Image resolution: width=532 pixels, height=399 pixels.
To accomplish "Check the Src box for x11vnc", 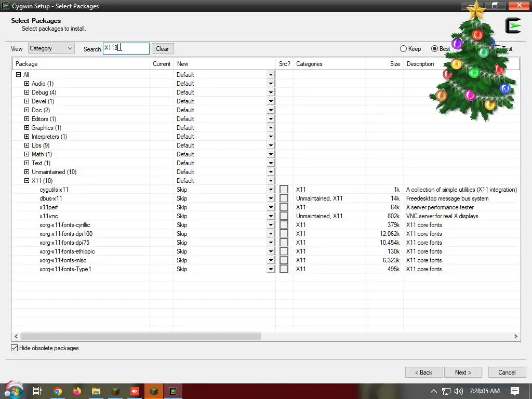I will click(x=284, y=216).
